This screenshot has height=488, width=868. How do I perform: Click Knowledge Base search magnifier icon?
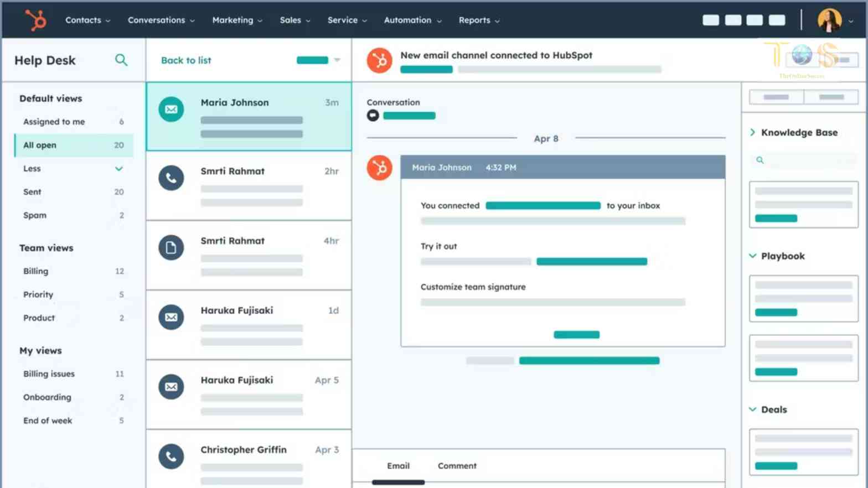pyautogui.click(x=760, y=160)
